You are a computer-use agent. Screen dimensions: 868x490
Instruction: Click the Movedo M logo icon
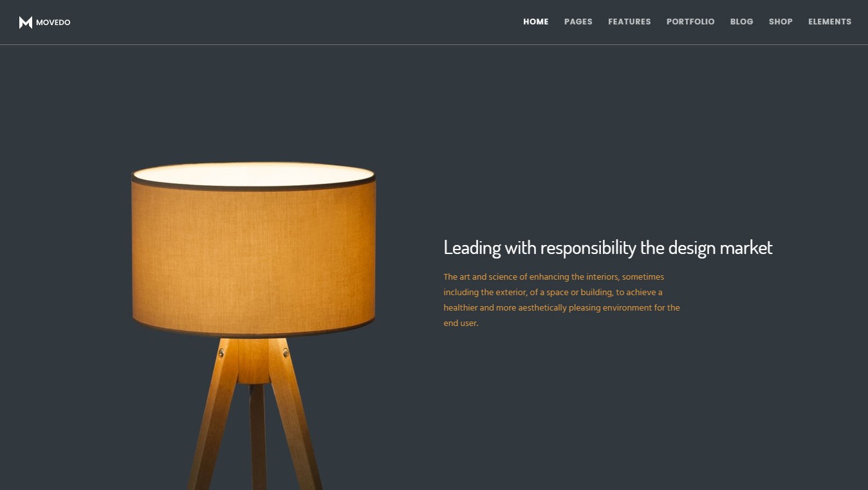pos(26,23)
